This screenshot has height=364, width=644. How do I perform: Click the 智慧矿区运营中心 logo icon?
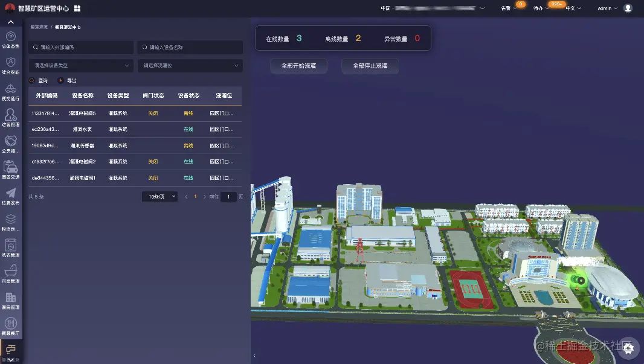10,8
